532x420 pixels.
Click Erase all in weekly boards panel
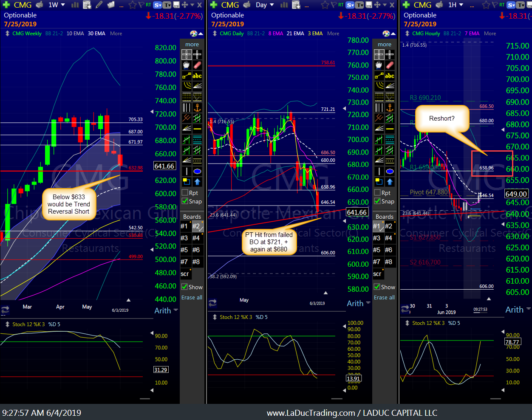tap(192, 297)
